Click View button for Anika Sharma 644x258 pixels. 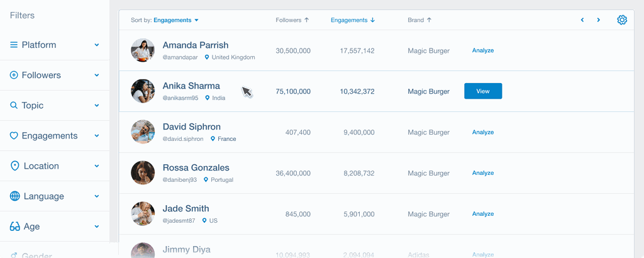(483, 91)
